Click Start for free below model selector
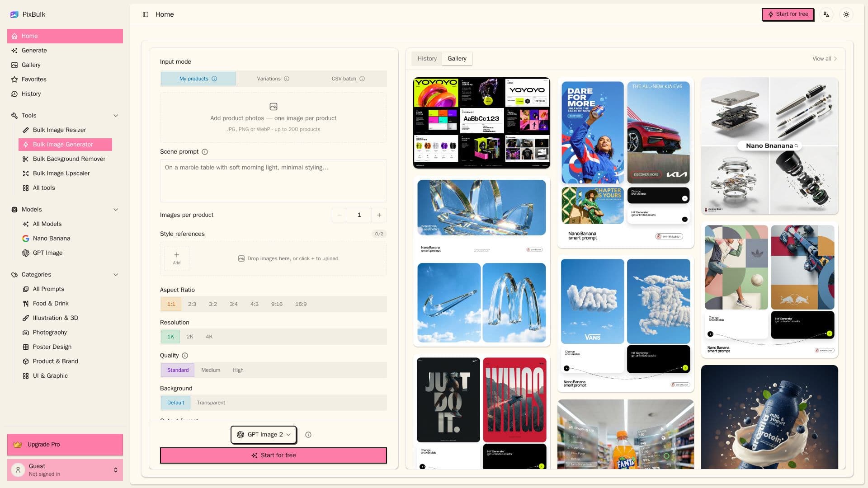868x488 pixels. click(274, 455)
